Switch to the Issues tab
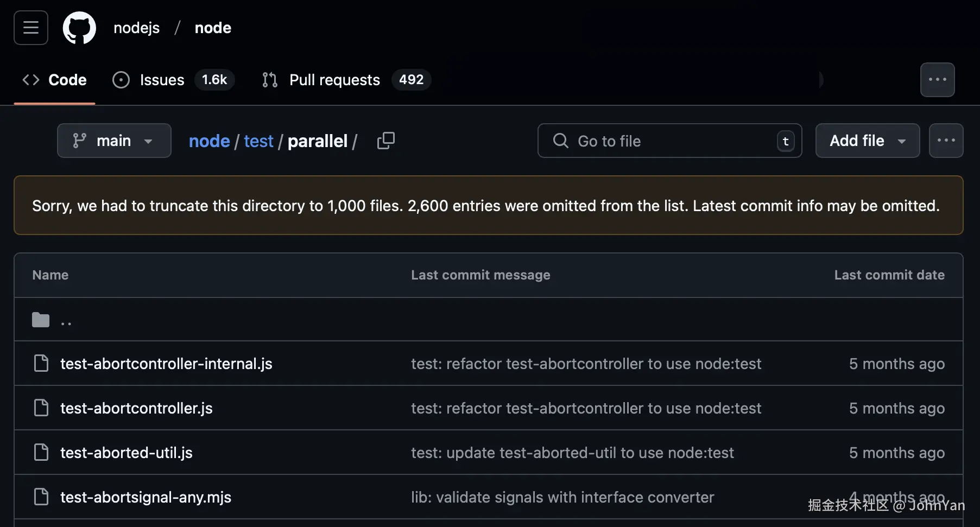Image resolution: width=980 pixels, height=527 pixels. 162,80
